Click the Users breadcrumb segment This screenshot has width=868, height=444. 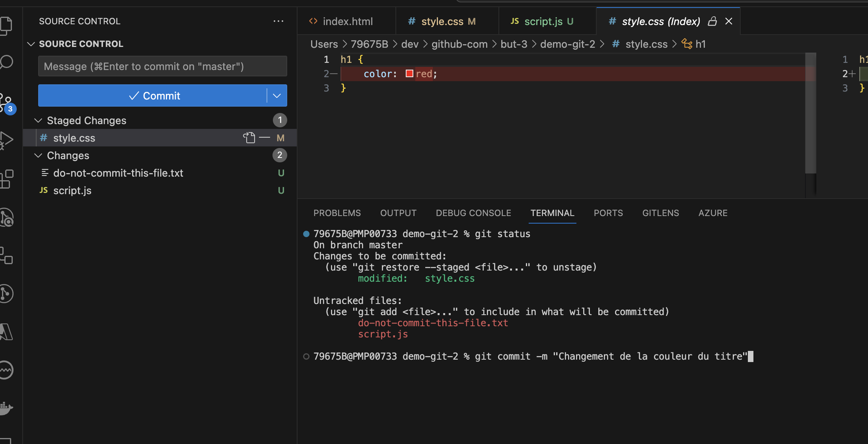point(324,44)
